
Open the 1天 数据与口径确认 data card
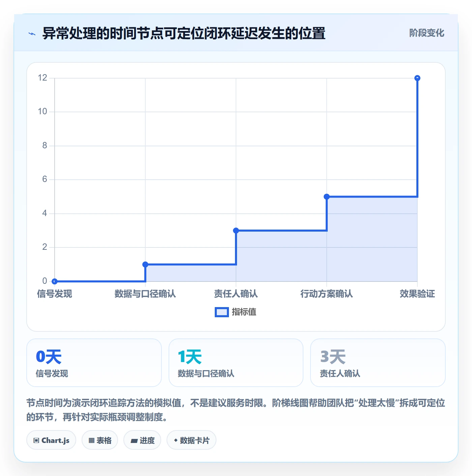[236, 363]
